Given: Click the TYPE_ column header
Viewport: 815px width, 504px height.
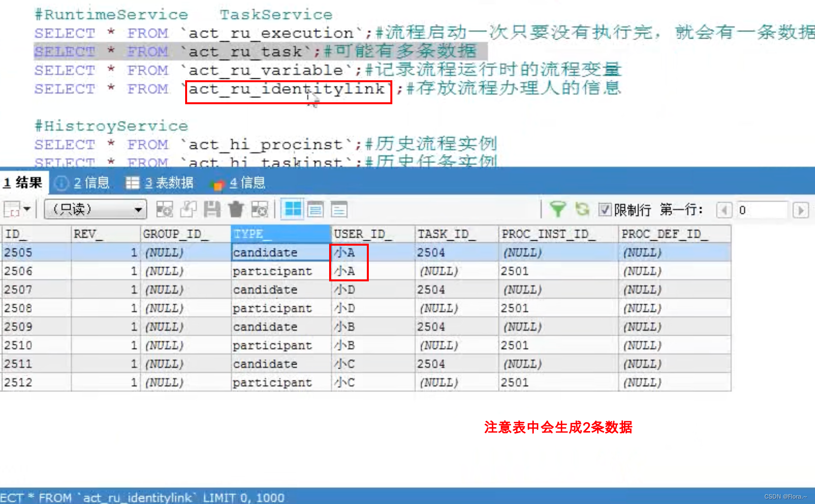Looking at the screenshot, I should click(281, 234).
